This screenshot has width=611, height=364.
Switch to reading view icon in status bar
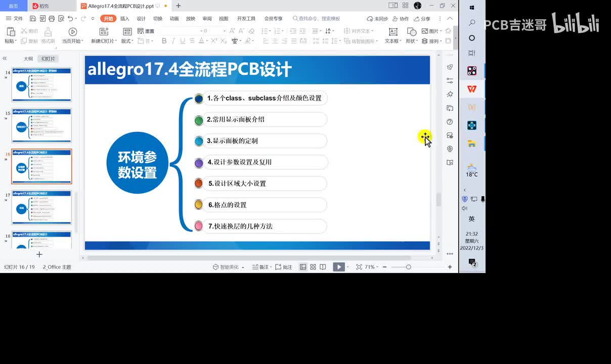coord(323,267)
